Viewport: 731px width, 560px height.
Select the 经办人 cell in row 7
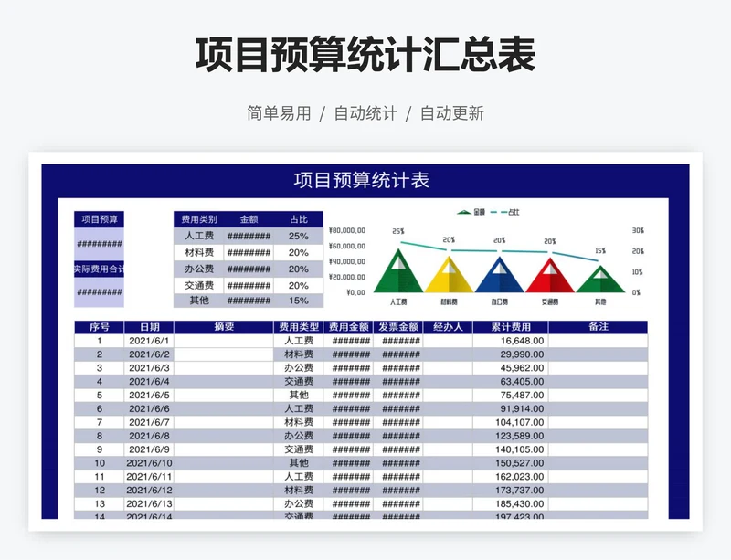pos(448,422)
